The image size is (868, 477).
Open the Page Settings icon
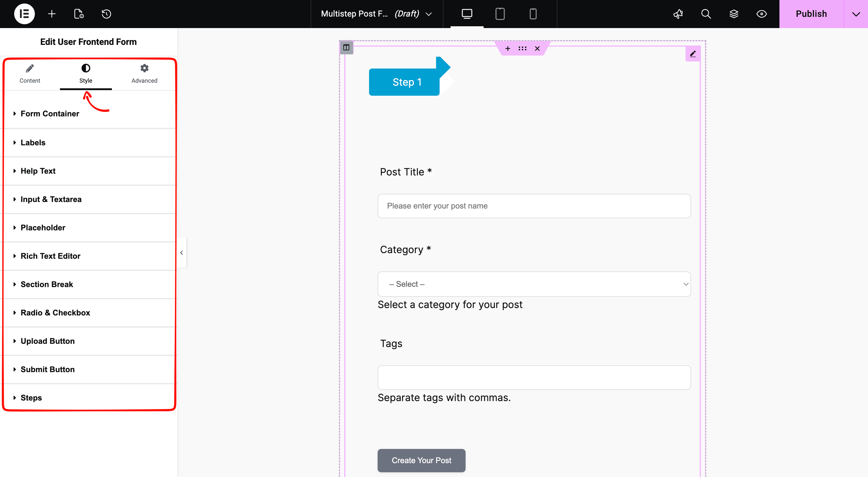[79, 14]
